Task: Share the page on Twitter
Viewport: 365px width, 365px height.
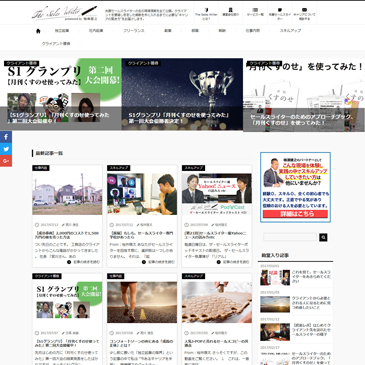Action: pyautogui.click(x=6, y=149)
